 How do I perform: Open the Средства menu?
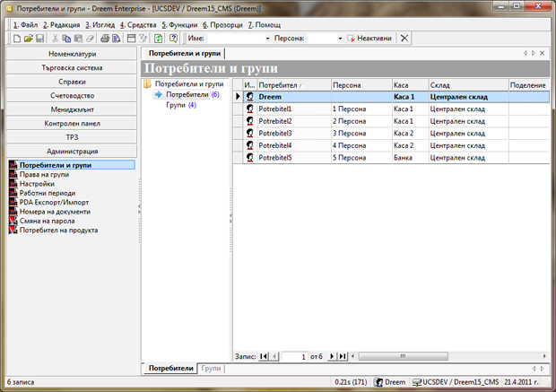[138, 25]
